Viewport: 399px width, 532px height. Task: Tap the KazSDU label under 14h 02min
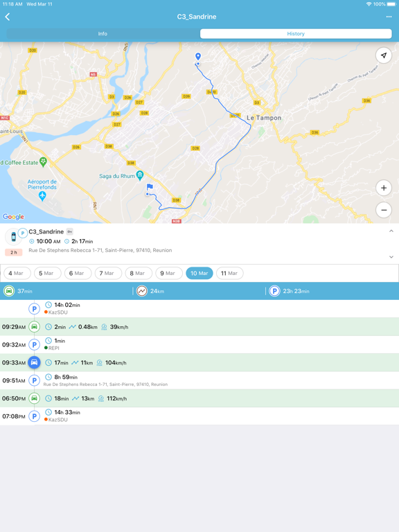57,312
